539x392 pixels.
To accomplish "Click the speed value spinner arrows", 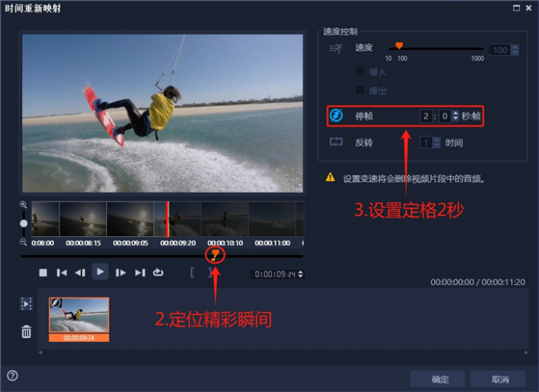I will pos(515,50).
